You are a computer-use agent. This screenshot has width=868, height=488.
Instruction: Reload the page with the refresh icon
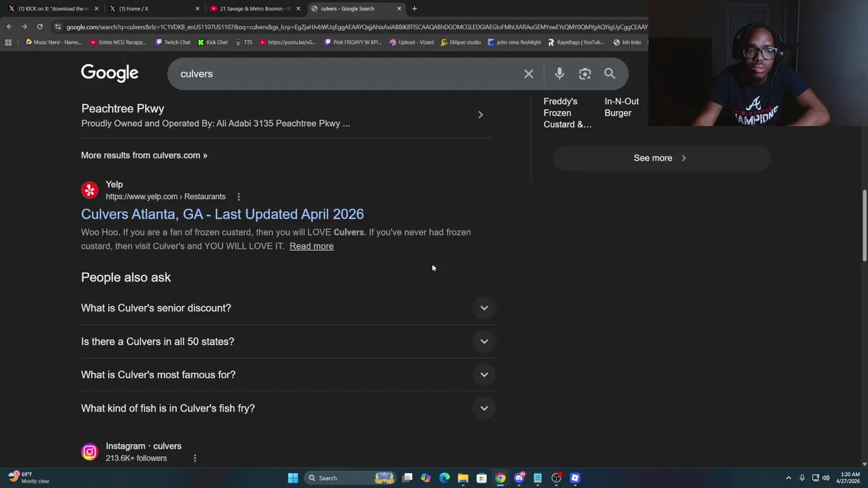39,26
